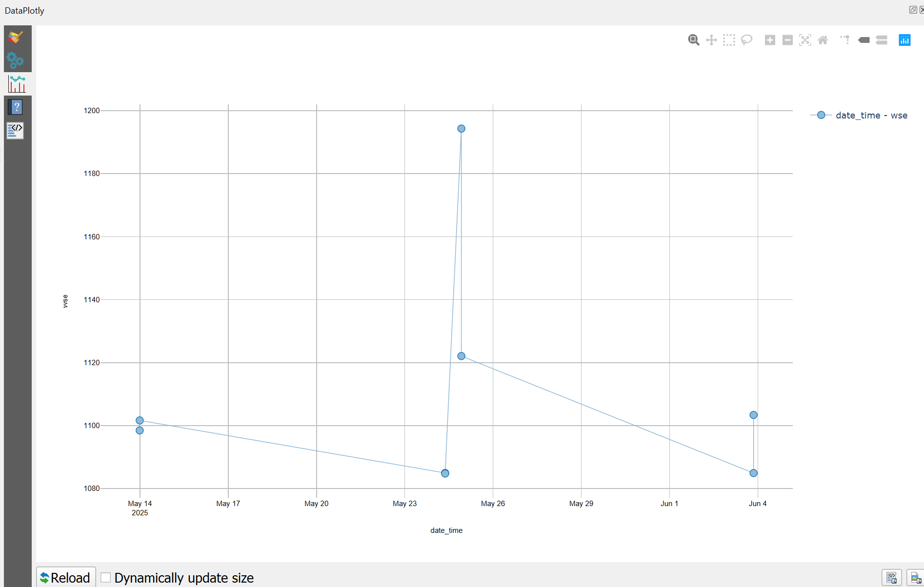Viewport: 924px width, 587px height.
Task: Click the data point near 1103 on Jun 4
Action: tap(753, 415)
